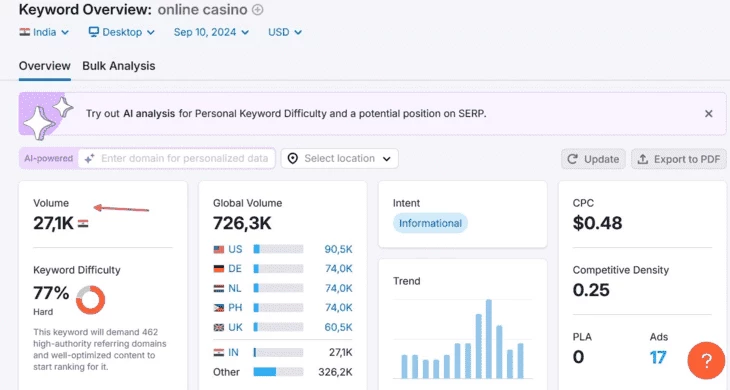The width and height of the screenshot is (730, 390).
Task: Close the AI analysis banner
Action: 709,114
